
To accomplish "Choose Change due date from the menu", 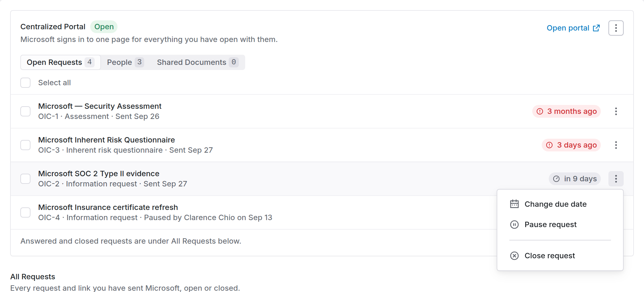I will tap(560, 204).
